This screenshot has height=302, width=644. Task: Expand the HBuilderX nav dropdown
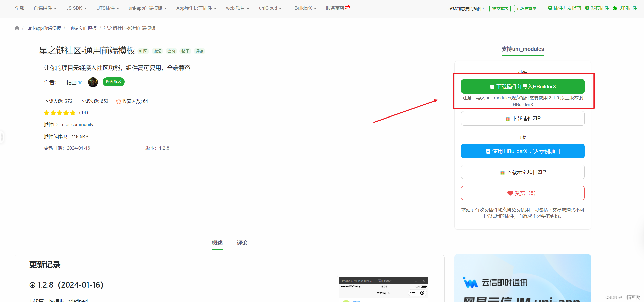click(304, 8)
